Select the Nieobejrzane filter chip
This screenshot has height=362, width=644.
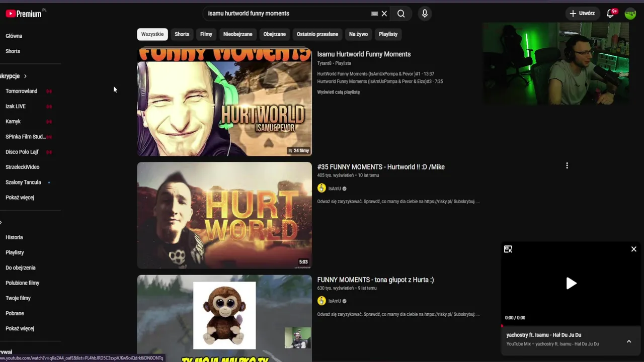(238, 34)
